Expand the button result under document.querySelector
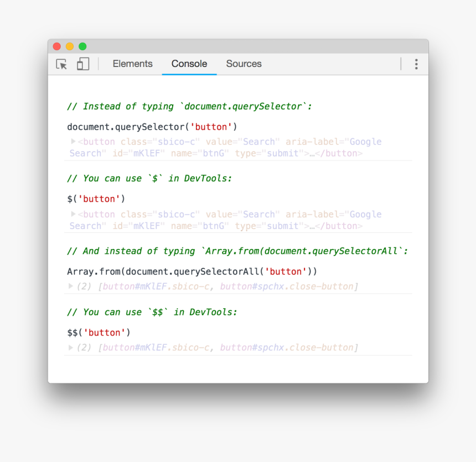Image resolution: width=476 pixels, height=462 pixels. point(73,141)
